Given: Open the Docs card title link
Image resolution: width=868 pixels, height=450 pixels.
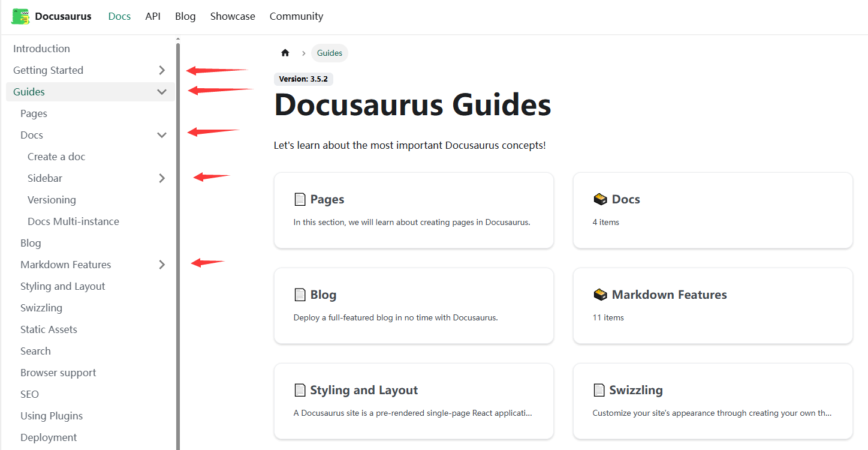Looking at the screenshot, I should coord(626,199).
